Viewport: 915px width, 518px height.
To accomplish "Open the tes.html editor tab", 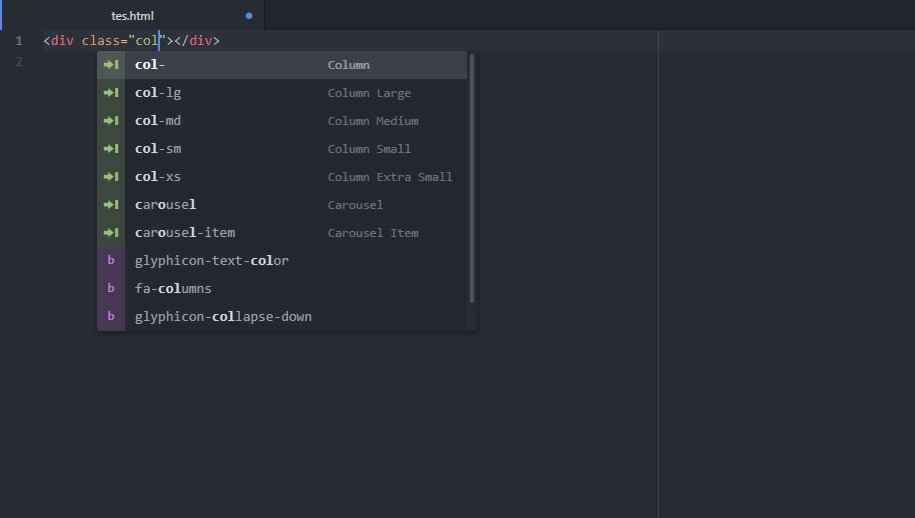I will tap(132, 16).
